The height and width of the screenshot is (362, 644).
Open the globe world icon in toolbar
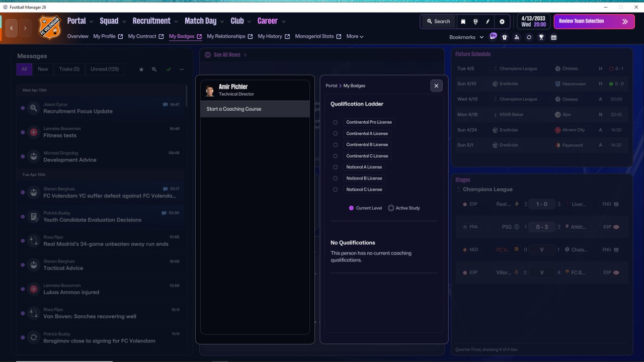[x=475, y=22]
